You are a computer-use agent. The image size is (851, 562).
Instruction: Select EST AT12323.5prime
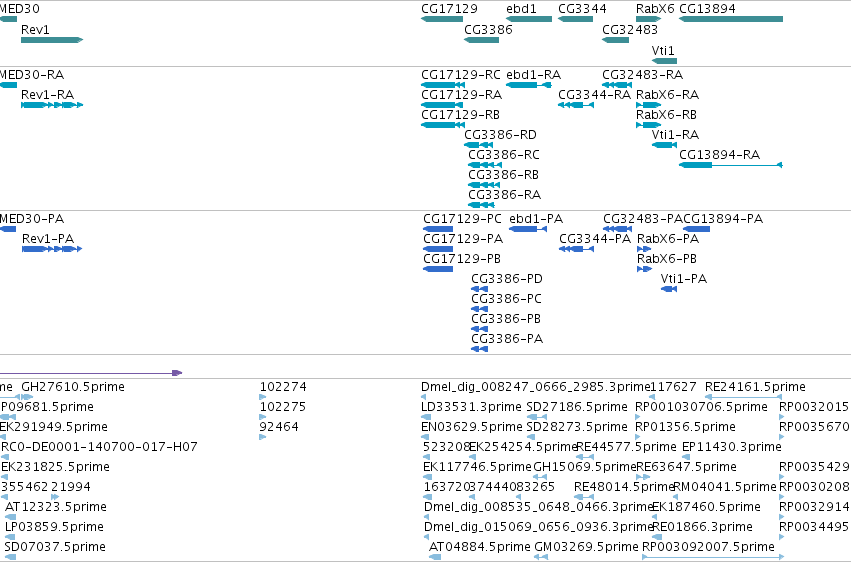pyautogui.click(x=55, y=507)
